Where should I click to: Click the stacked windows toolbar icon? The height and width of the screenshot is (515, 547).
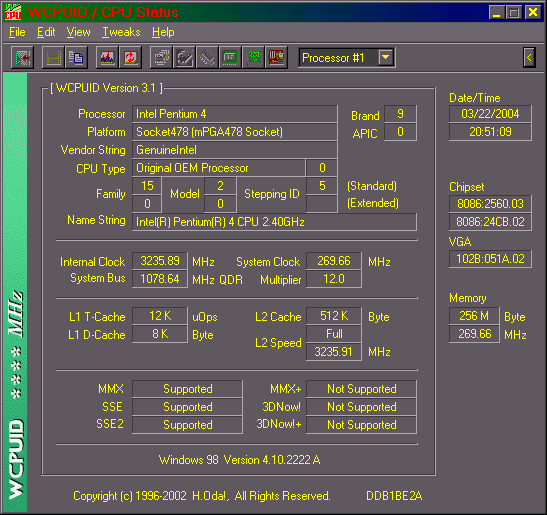(162, 58)
